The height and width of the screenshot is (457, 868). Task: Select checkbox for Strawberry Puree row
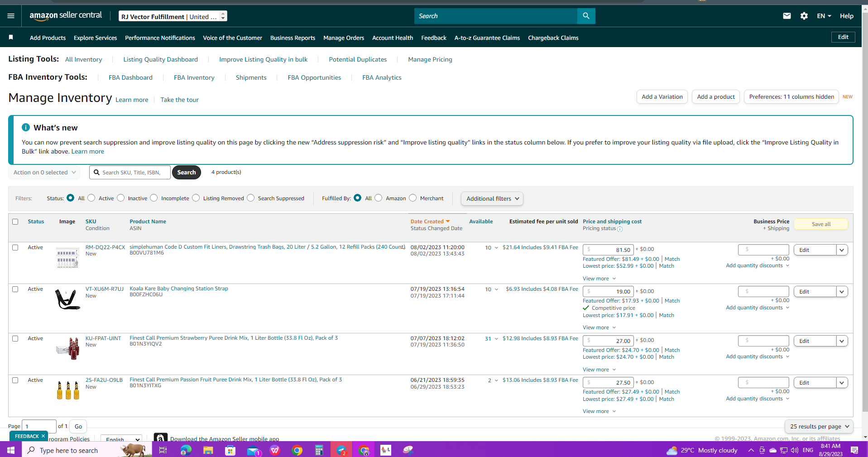pyautogui.click(x=15, y=338)
